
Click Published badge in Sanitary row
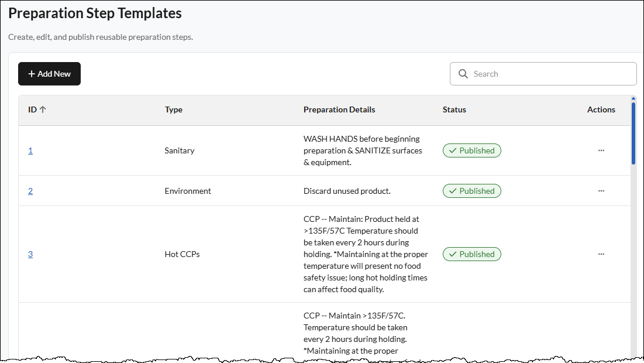[x=472, y=150]
